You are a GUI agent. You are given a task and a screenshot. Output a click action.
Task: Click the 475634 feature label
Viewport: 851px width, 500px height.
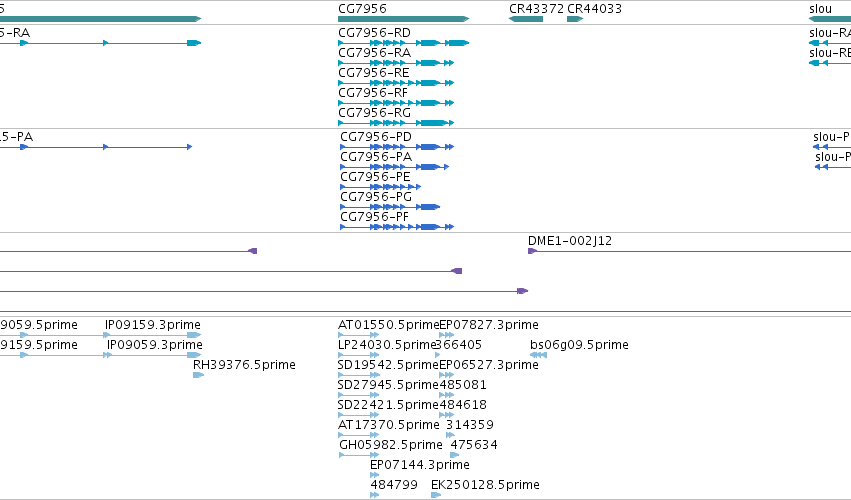tap(474, 445)
